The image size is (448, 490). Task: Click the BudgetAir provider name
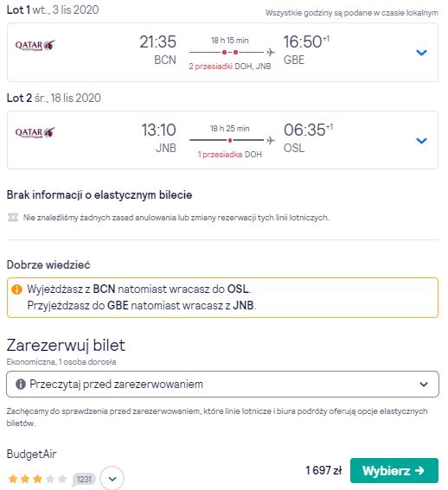(32, 454)
